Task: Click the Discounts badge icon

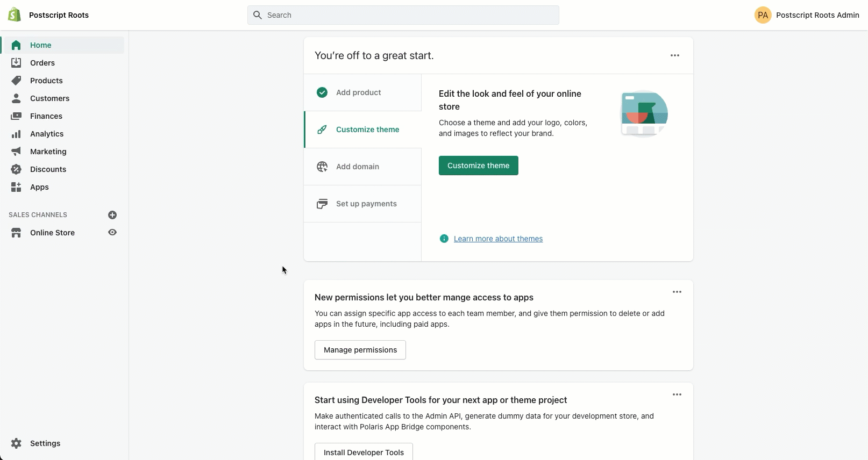Action: point(16,169)
